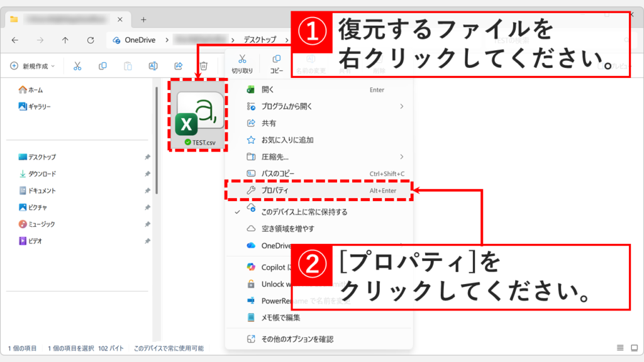Choose その他のオプションを確認

pos(318,339)
